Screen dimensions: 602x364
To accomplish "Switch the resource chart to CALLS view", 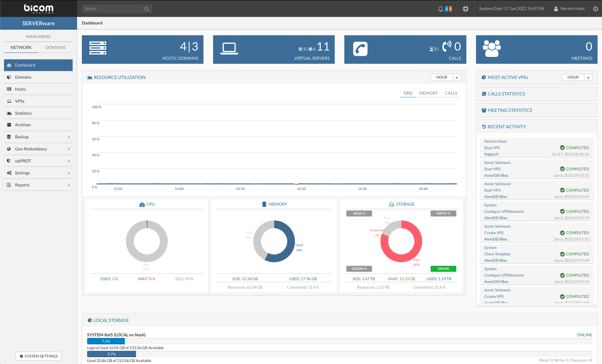I will pos(451,93).
